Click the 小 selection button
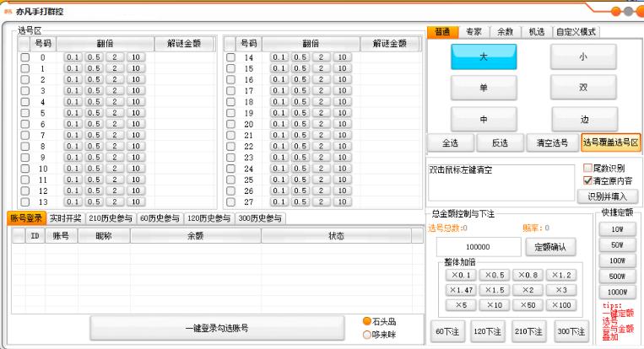This screenshot has width=644, height=349. [583, 56]
